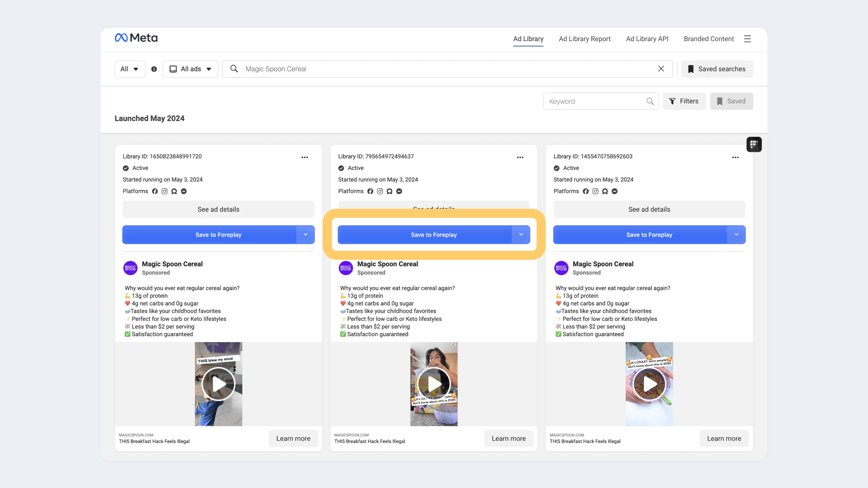Click the Facebook platform icon on first ad
The height and width of the screenshot is (488, 868).
click(154, 191)
